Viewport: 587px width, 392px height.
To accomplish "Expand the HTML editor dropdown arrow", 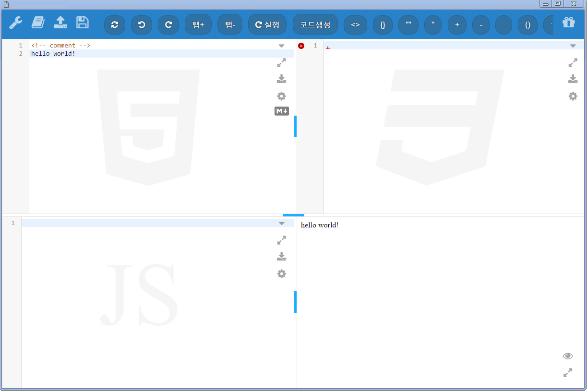I will coord(282,46).
